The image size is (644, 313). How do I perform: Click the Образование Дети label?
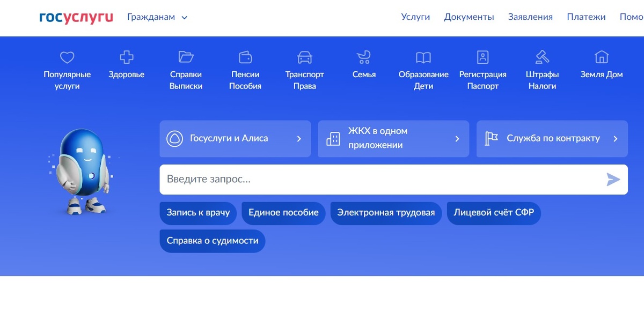[x=423, y=80]
